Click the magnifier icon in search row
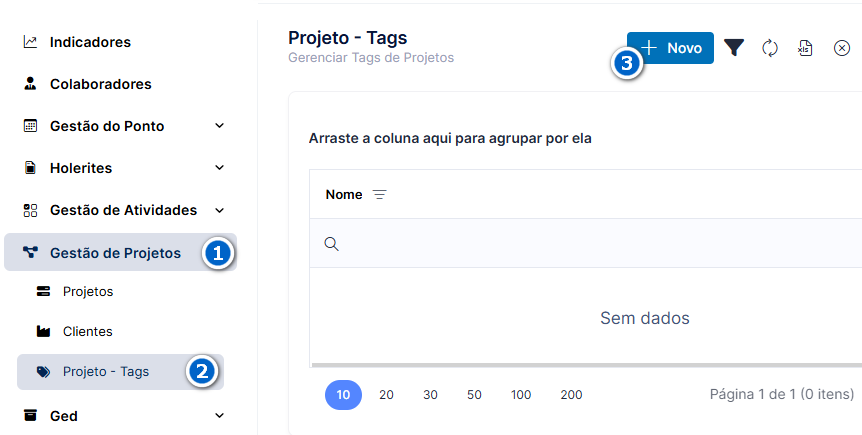Image resolution: width=862 pixels, height=435 pixels. point(331,244)
